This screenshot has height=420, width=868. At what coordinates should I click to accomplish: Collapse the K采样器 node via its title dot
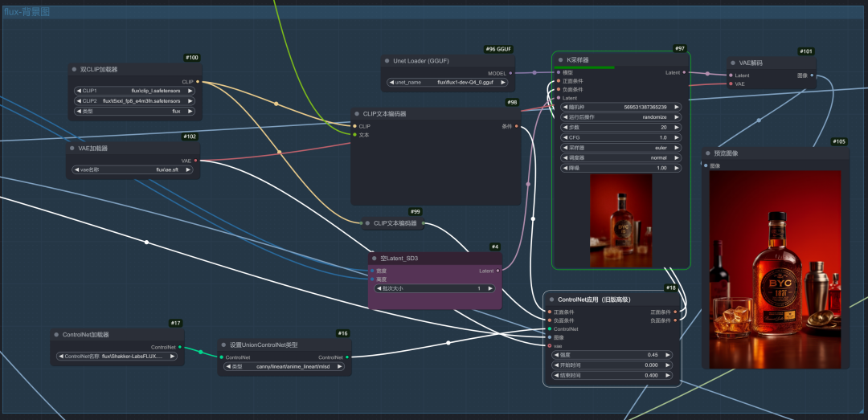(x=560, y=59)
